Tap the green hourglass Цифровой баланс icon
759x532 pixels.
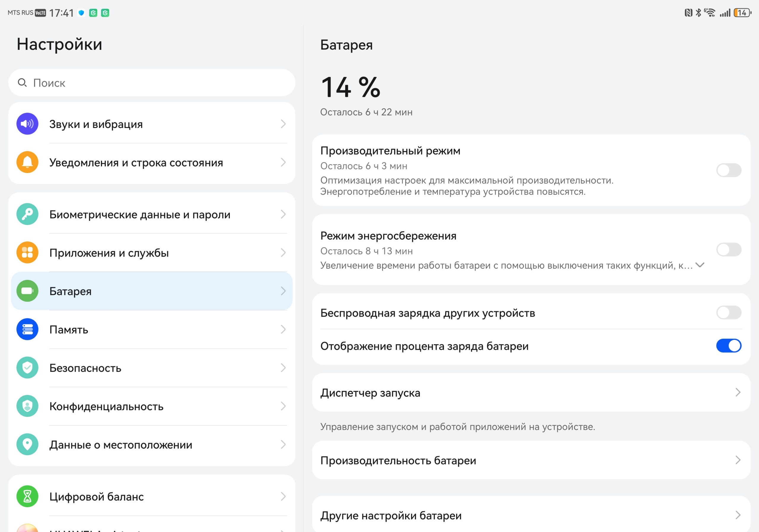[x=28, y=496]
